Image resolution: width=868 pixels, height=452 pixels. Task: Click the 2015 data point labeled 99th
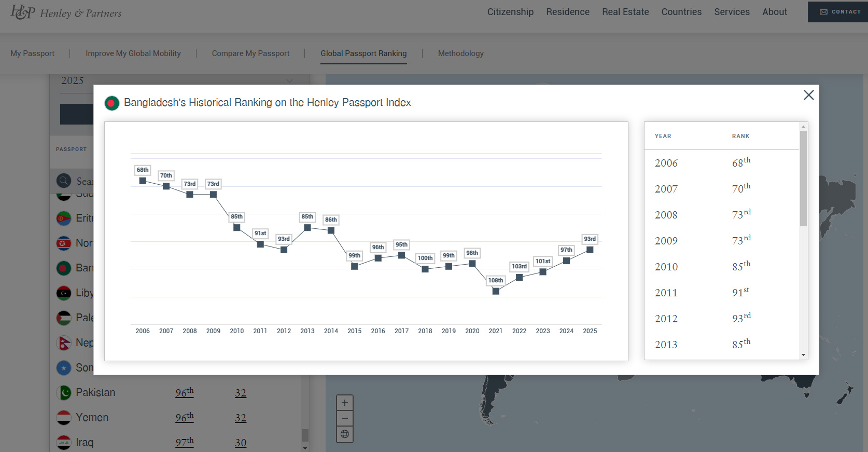pyautogui.click(x=355, y=266)
